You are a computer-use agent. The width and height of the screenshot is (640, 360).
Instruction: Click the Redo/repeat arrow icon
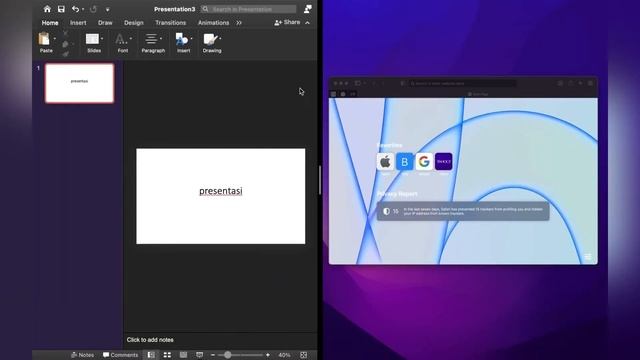[93, 9]
